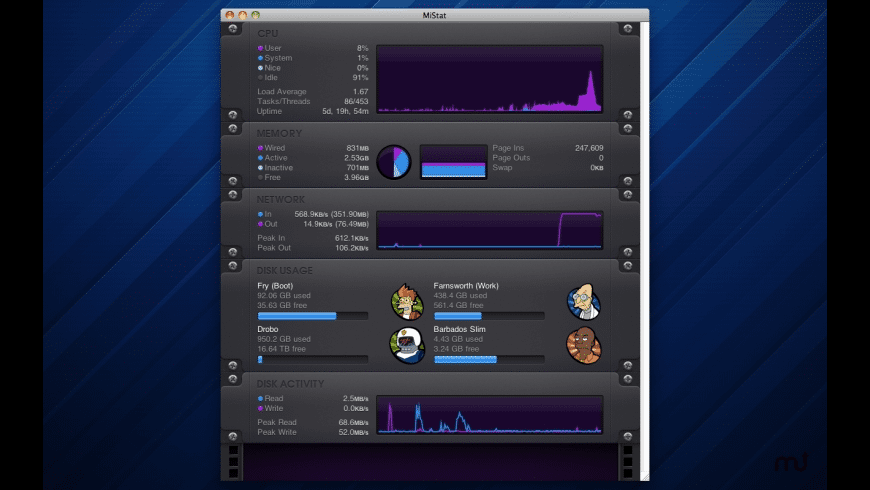Click the Active memory value 2.53GB

[x=356, y=158]
